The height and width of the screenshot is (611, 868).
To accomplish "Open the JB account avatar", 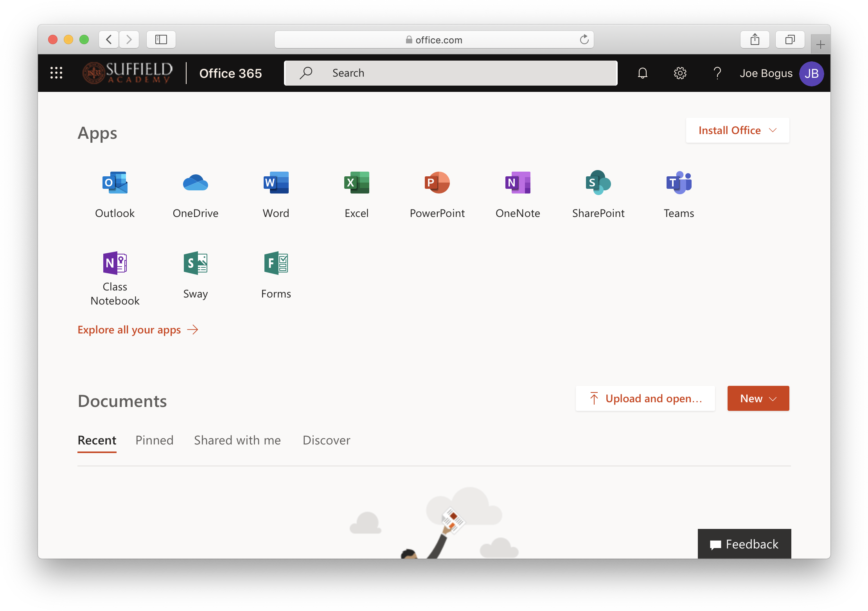I will pos(811,73).
